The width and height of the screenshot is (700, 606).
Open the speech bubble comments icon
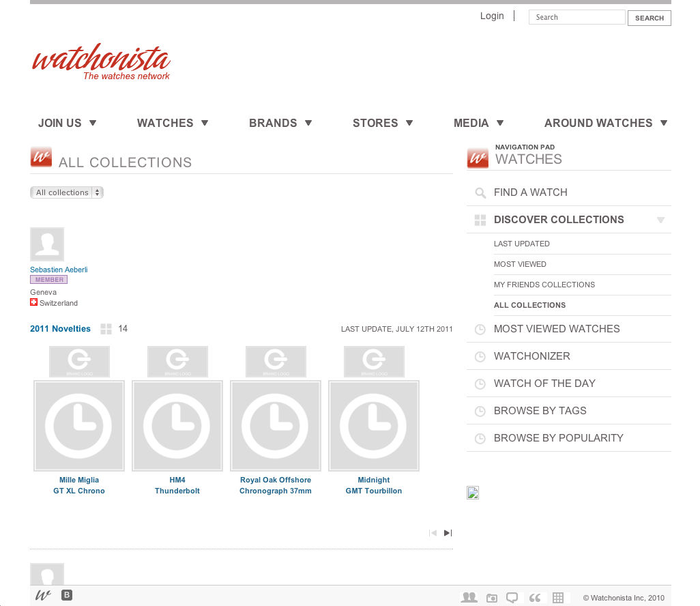(512, 598)
